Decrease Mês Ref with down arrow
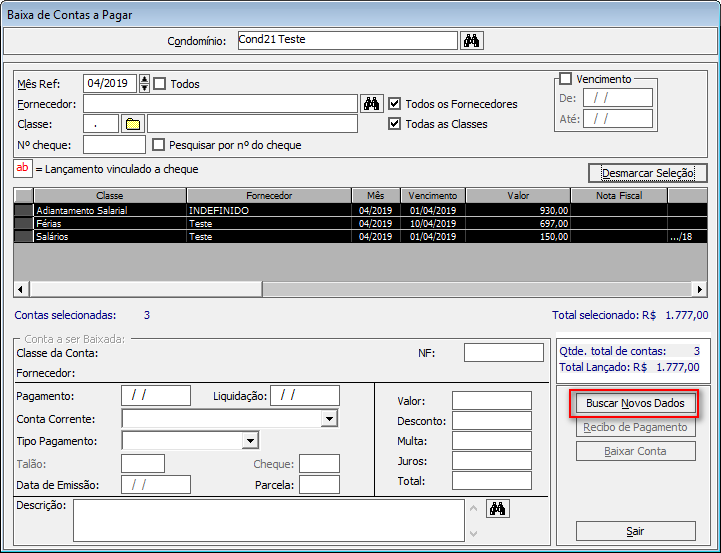The height and width of the screenshot is (553, 721). 144,88
